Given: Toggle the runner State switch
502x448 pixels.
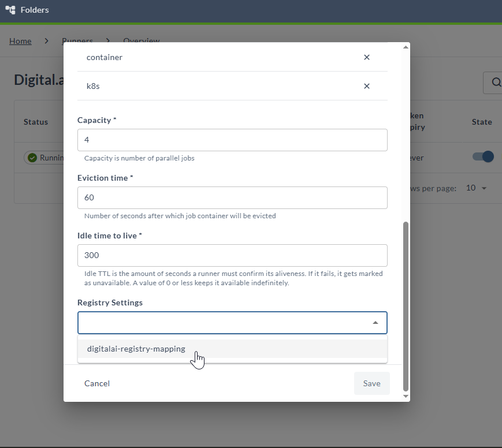Looking at the screenshot, I should (x=483, y=156).
